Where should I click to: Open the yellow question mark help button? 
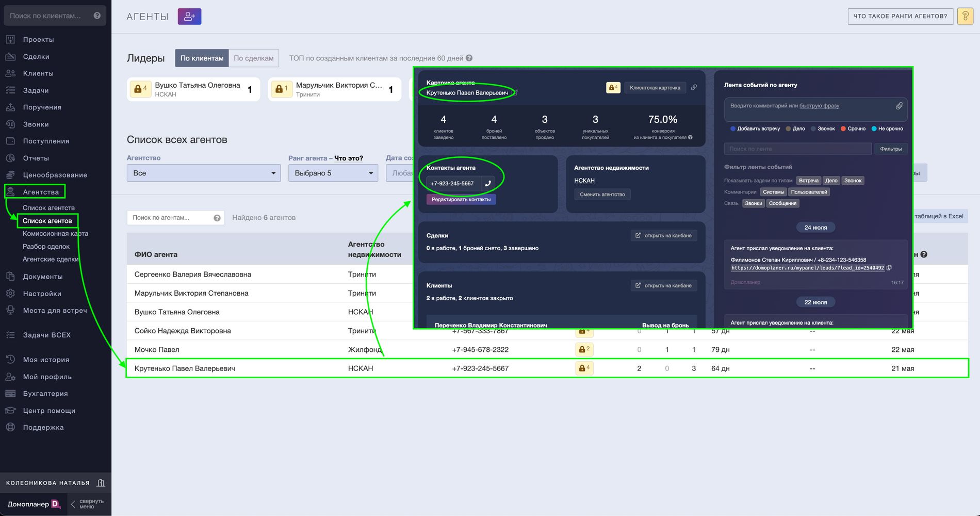(x=965, y=17)
